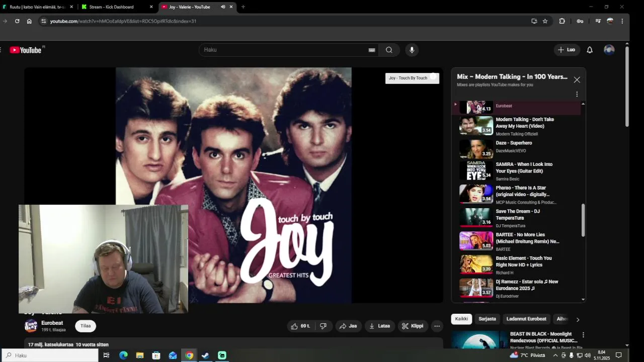Click the YouTube Haku search field
644x362 pixels.
click(284, 50)
